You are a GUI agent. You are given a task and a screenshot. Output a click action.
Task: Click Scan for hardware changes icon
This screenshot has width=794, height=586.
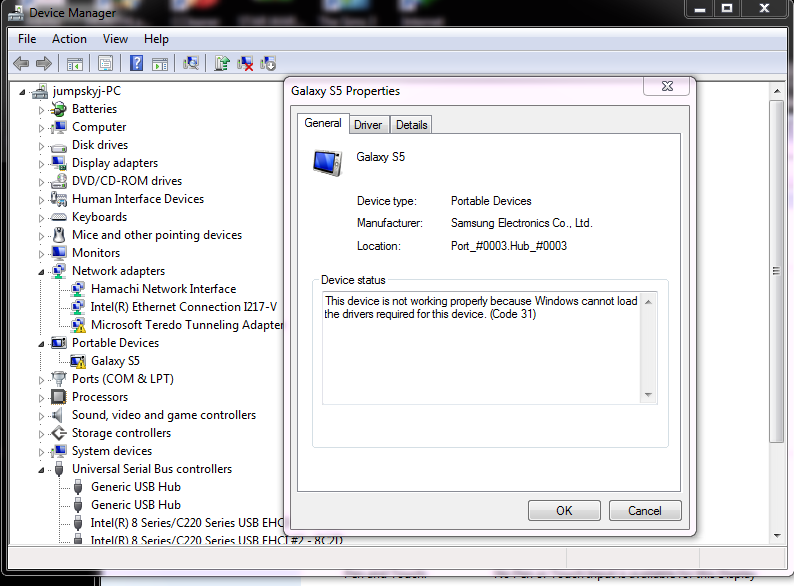[191, 63]
